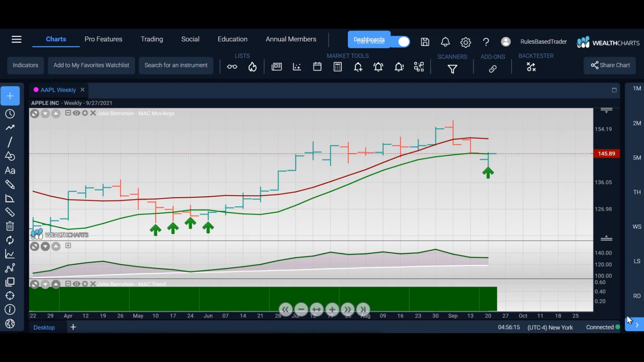This screenshot has width=644, height=362.
Task: Open the info circle icon
Action: coord(10,310)
